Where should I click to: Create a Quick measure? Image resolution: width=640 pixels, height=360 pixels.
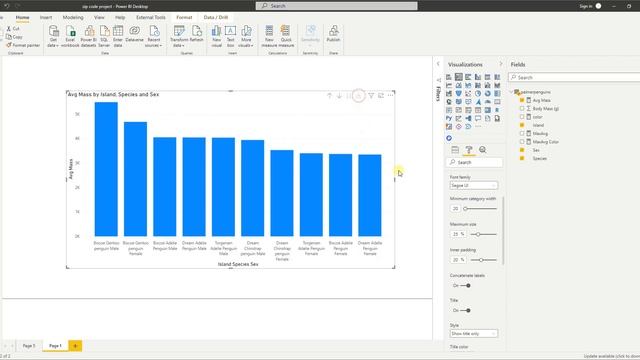286,36
